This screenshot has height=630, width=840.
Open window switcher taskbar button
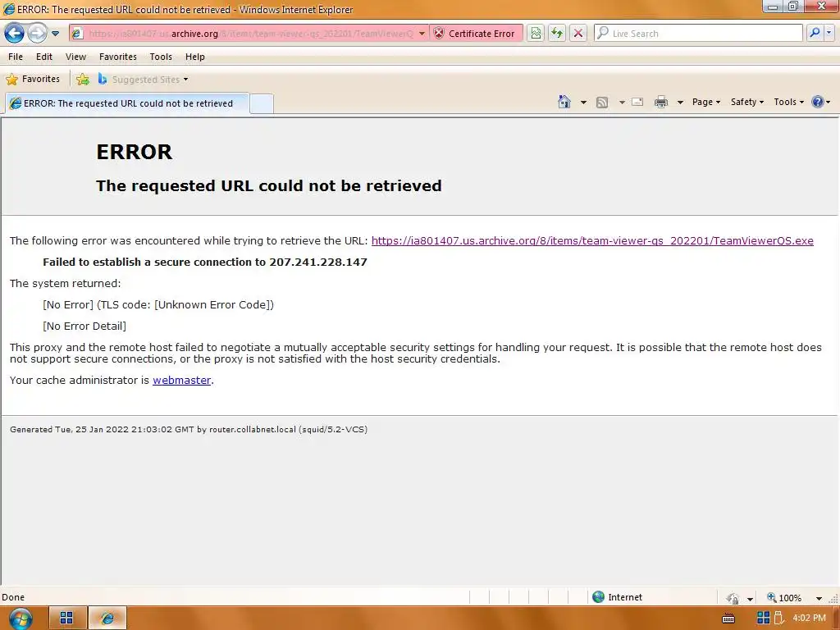coord(67,619)
